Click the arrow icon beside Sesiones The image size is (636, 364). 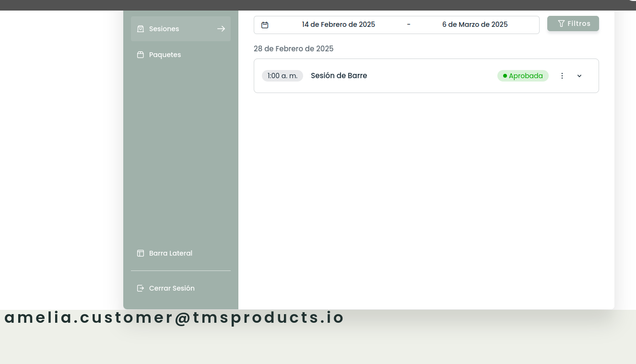click(221, 29)
